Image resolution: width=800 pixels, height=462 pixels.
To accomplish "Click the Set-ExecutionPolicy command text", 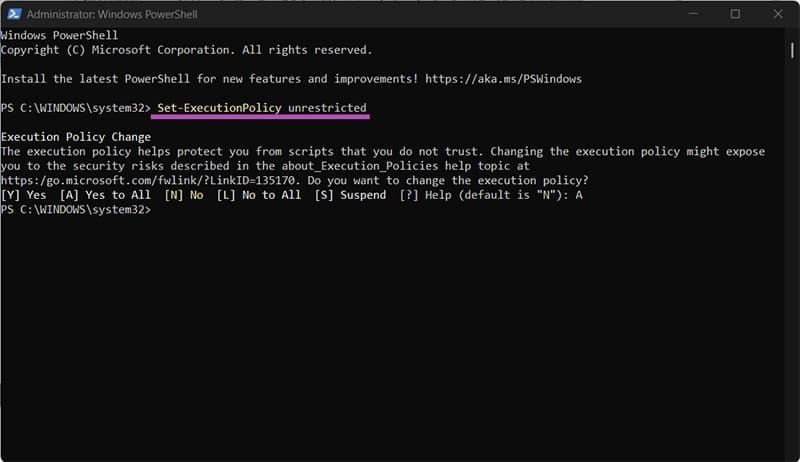I will (217, 107).
